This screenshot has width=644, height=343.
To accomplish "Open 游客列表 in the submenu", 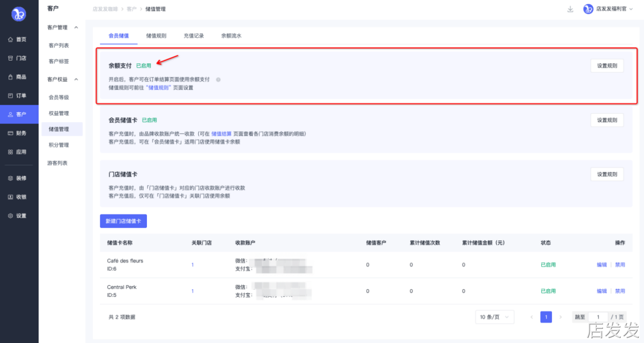I will pyautogui.click(x=57, y=163).
